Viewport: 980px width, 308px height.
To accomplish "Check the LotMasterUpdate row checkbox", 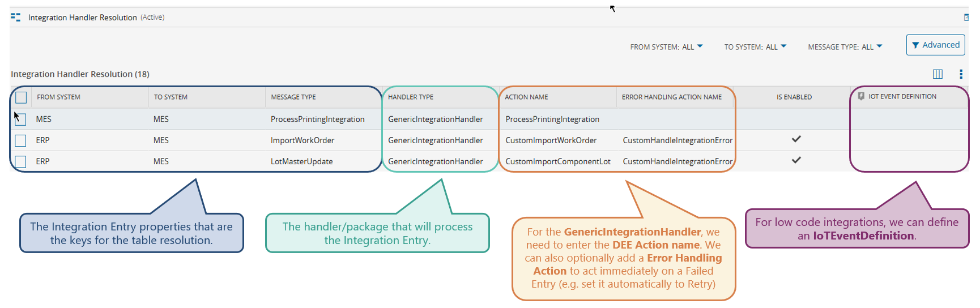I will tap(21, 162).
